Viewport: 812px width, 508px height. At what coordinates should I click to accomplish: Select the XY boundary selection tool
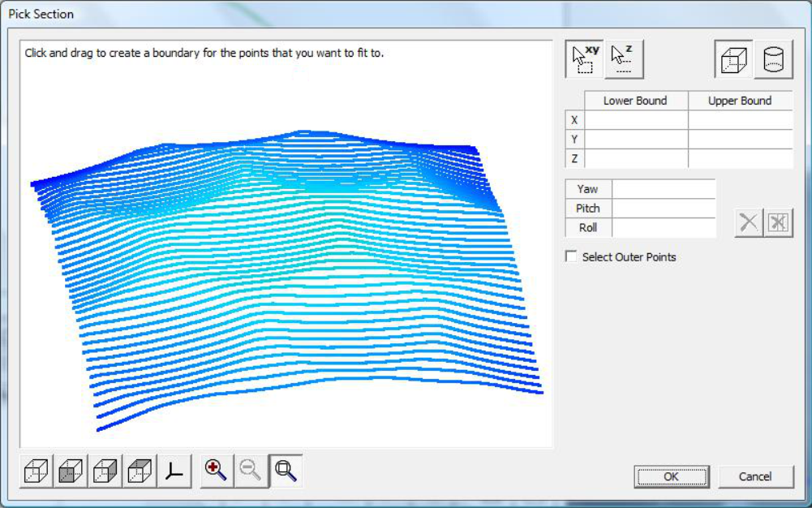click(x=585, y=60)
